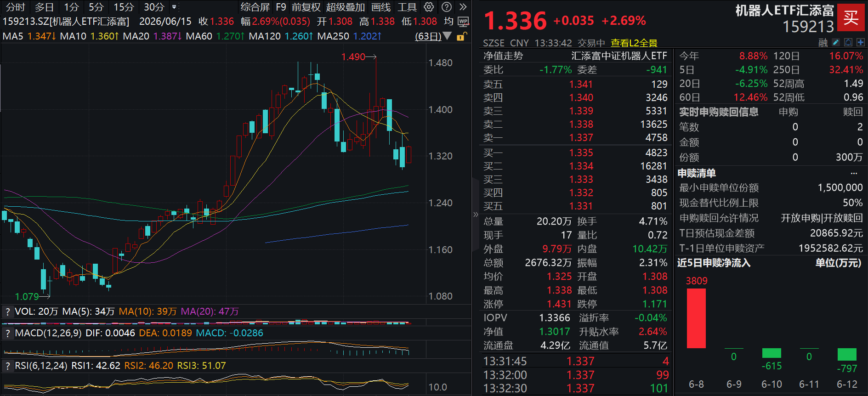Click the 买五 price 1.331
The image size is (868, 396).
coord(581,206)
